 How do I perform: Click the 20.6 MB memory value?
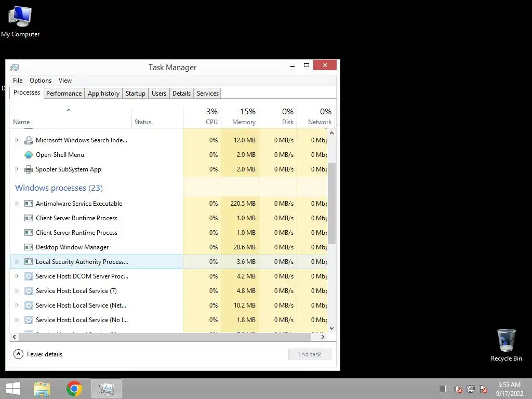(245, 247)
